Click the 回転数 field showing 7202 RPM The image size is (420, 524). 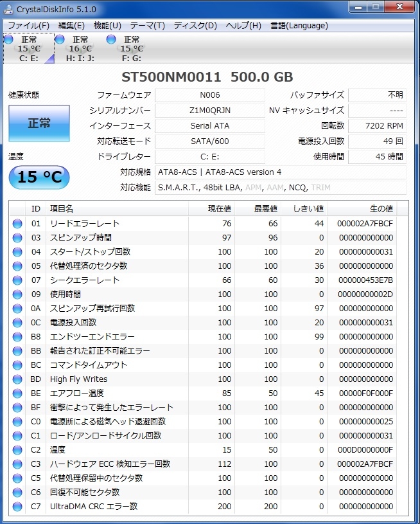coord(377,125)
